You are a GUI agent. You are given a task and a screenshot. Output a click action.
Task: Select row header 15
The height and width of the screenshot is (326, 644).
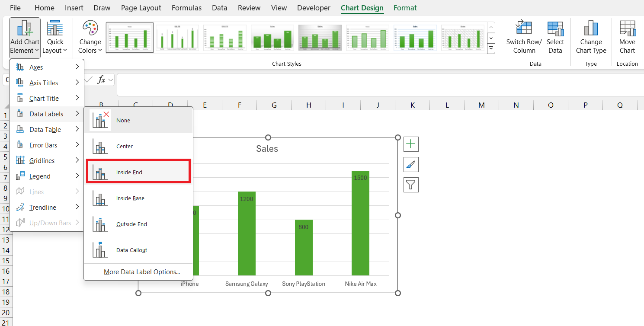pyautogui.click(x=6, y=261)
